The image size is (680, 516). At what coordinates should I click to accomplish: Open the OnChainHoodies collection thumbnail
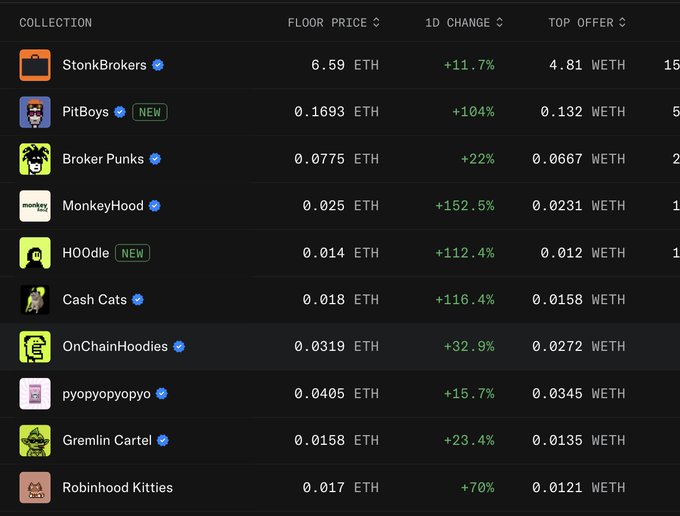tap(35, 347)
